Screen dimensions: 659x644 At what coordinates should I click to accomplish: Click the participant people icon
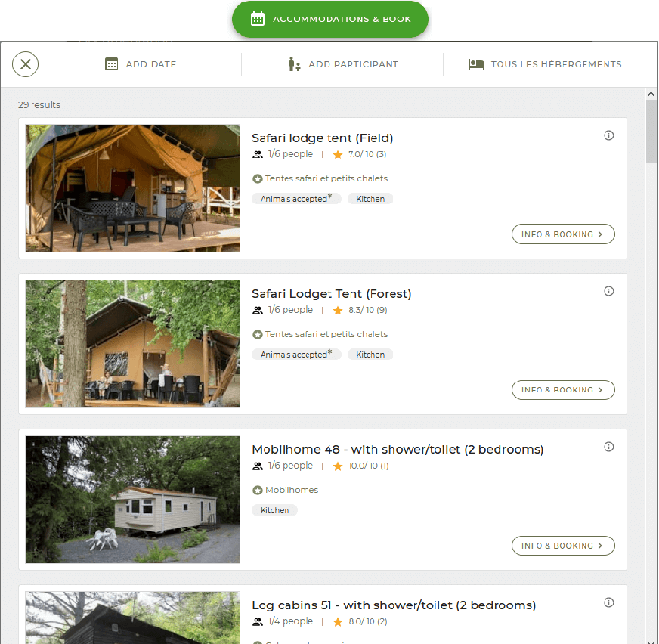click(x=294, y=64)
